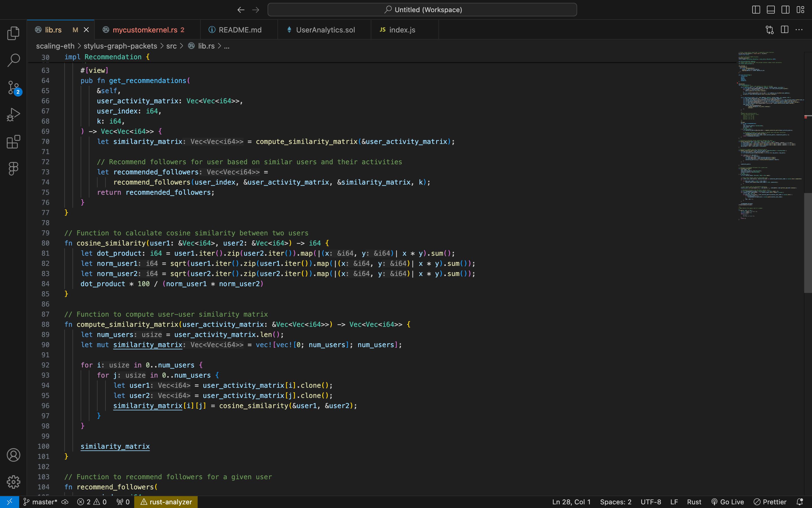Open the Customize Layout icon
This screenshot has height=508, width=812.
point(801,10)
